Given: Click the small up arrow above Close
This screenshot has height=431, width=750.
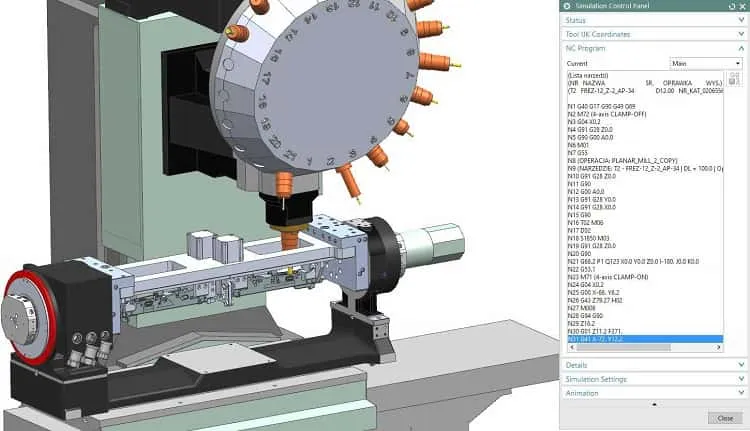Looking at the screenshot, I should (654, 404).
